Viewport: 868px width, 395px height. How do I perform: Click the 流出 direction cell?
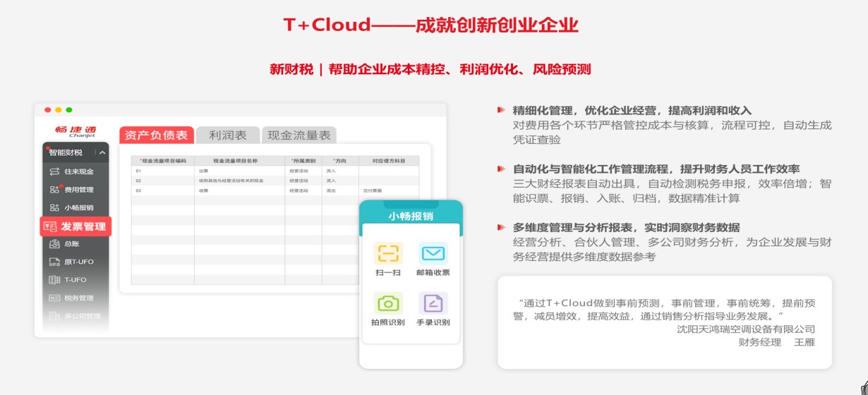(331, 190)
